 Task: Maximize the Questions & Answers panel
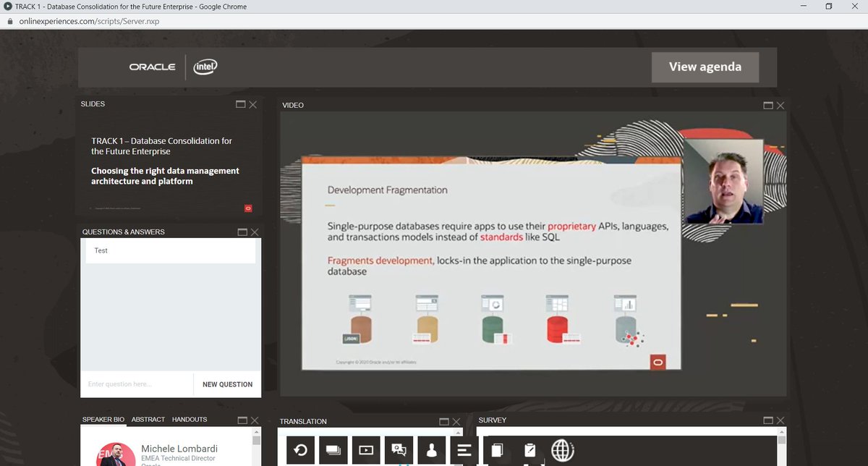point(242,232)
